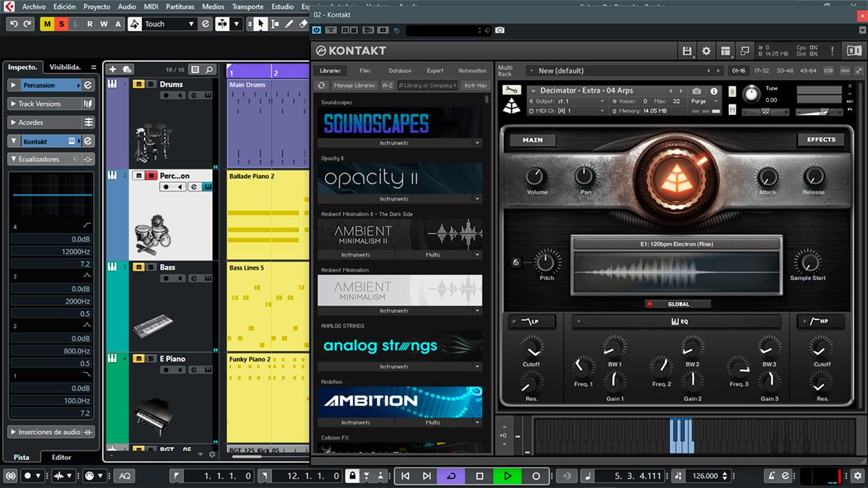Click the pitch lock icon beside Pitch knob

click(x=516, y=262)
